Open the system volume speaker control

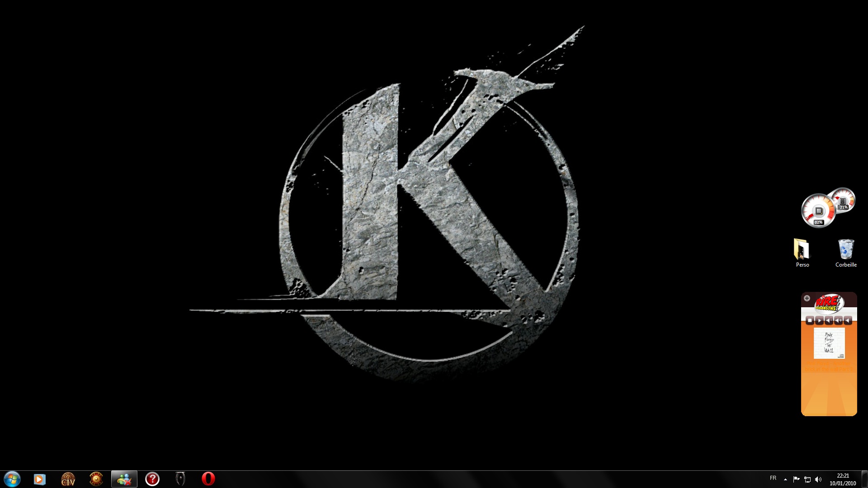[x=818, y=479]
